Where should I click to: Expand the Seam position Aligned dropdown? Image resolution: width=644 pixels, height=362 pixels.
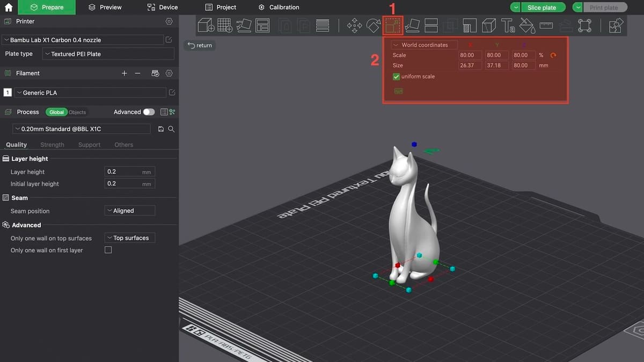tap(130, 211)
